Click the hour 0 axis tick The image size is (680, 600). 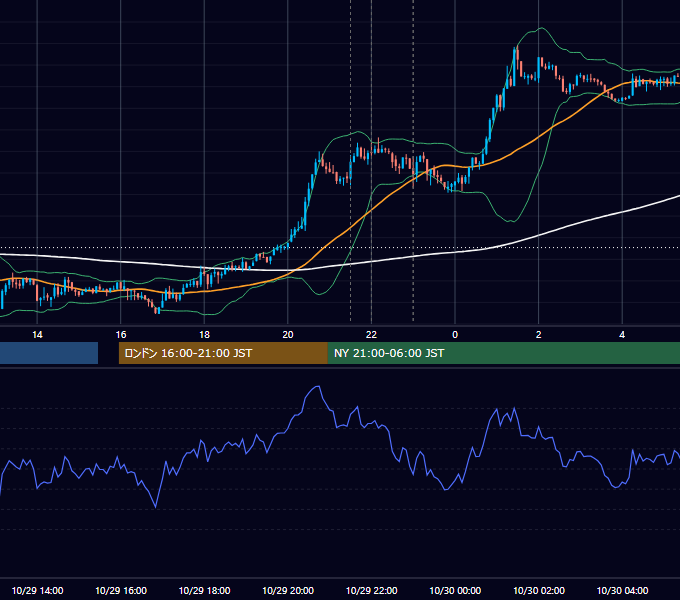click(x=455, y=335)
